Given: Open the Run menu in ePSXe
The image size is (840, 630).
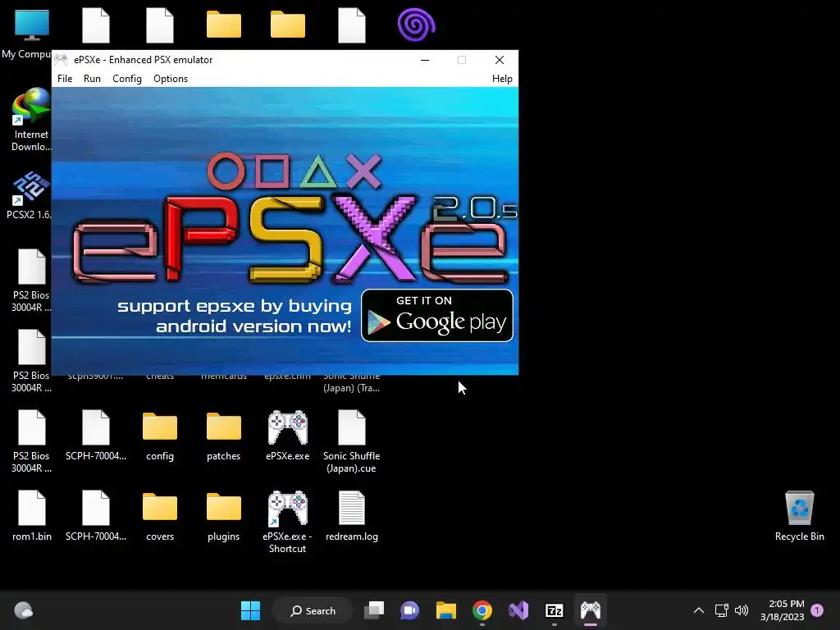Looking at the screenshot, I should [92, 79].
